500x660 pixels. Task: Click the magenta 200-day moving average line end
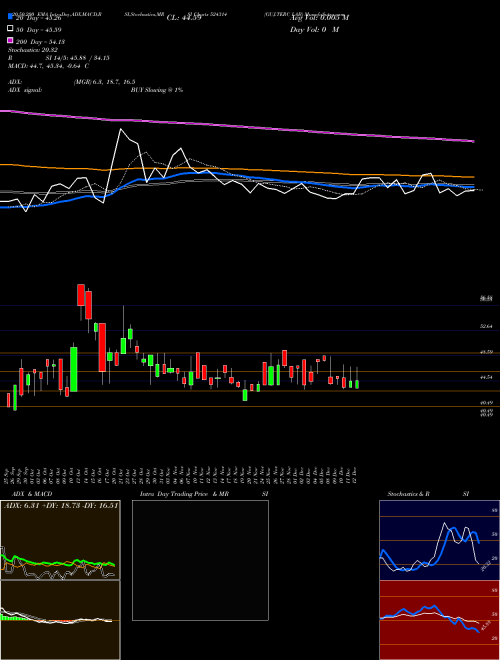473,141
